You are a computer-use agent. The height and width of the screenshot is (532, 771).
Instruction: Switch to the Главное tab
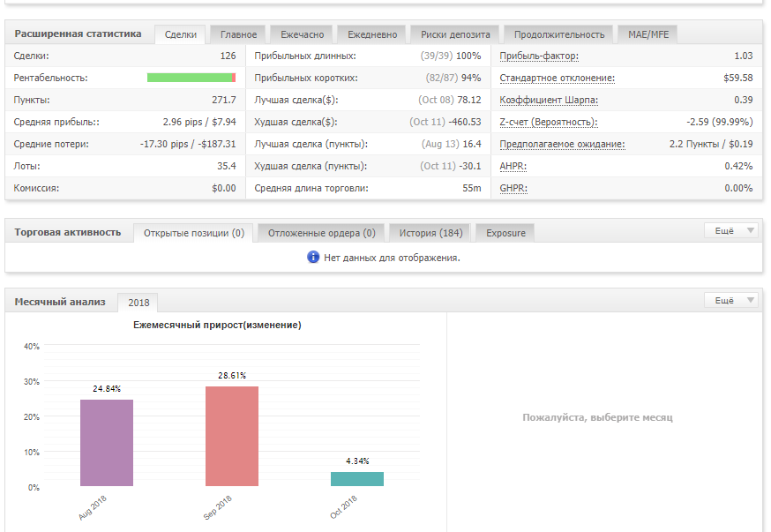click(238, 34)
